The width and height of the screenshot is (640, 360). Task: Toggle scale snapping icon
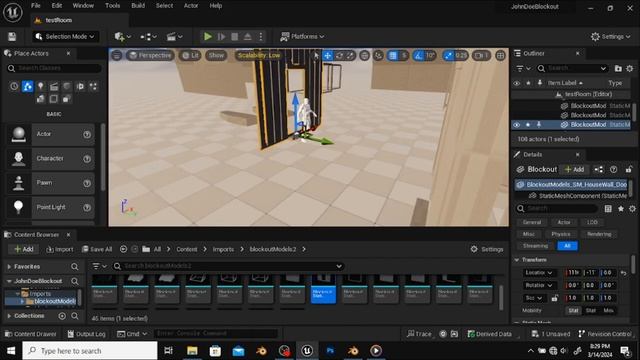pyautogui.click(x=449, y=56)
